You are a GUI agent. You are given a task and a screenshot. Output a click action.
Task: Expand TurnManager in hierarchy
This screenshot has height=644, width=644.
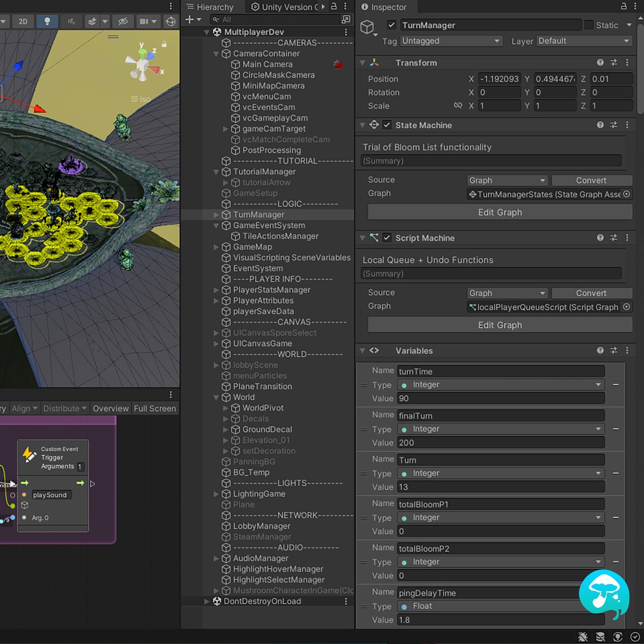[x=216, y=215]
